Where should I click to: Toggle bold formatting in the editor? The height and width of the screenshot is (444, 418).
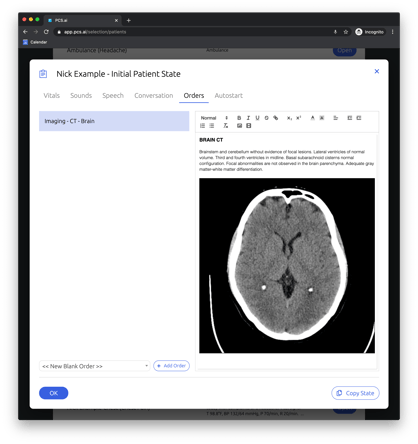tap(239, 118)
